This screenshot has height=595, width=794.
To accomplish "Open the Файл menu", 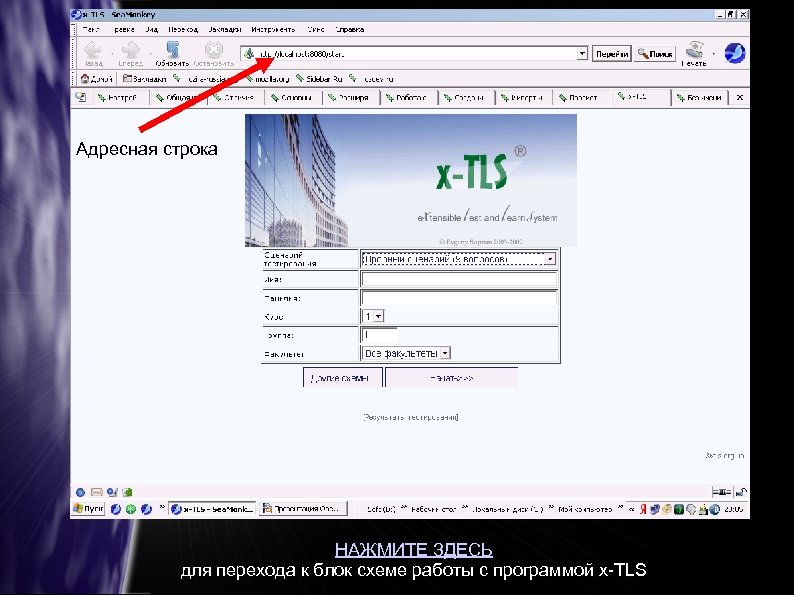I will coord(90,29).
